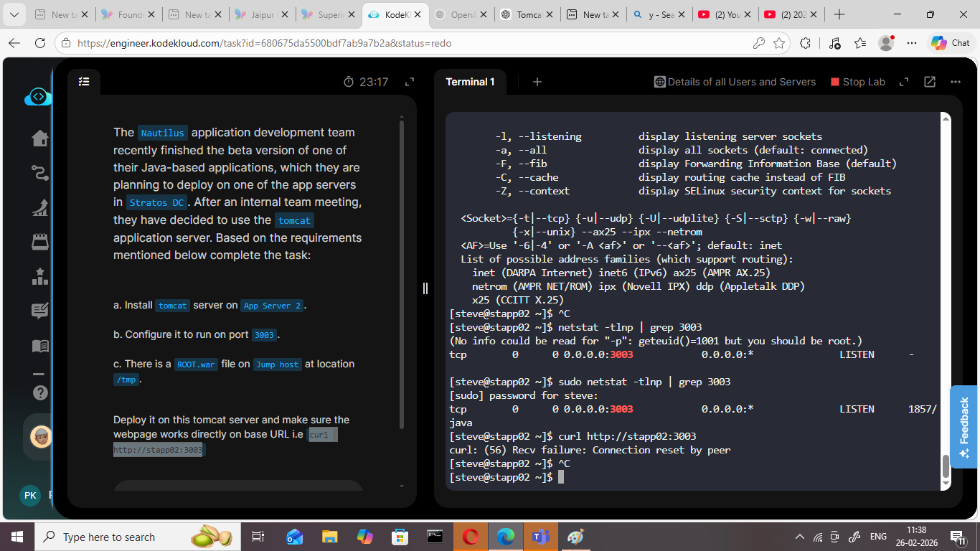Open the Feedback side tab

click(x=965, y=427)
